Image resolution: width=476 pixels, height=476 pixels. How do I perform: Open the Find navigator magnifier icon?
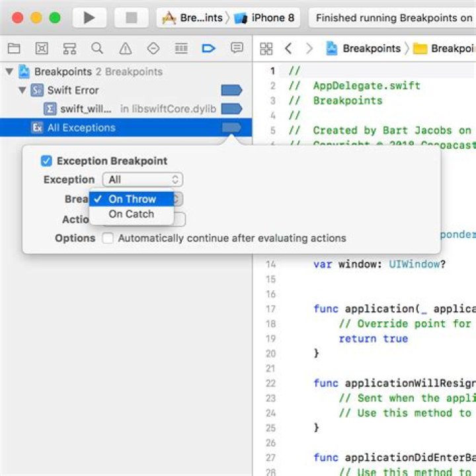coord(97,48)
